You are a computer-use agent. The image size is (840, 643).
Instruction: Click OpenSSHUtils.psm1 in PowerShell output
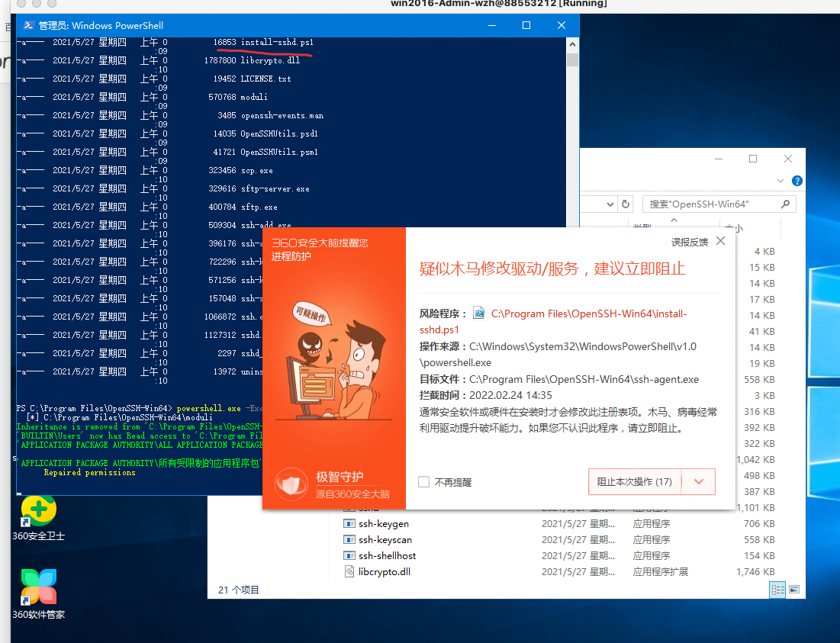pos(279,152)
